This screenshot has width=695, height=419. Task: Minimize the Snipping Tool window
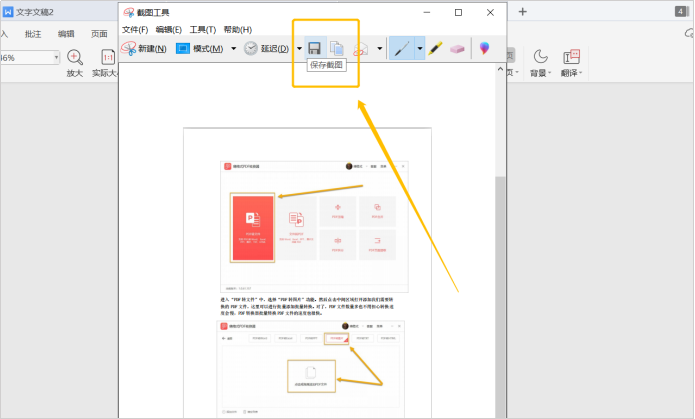click(427, 12)
